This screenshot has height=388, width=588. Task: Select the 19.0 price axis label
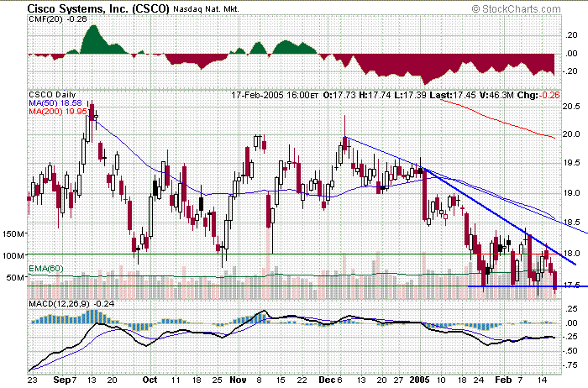coord(571,193)
